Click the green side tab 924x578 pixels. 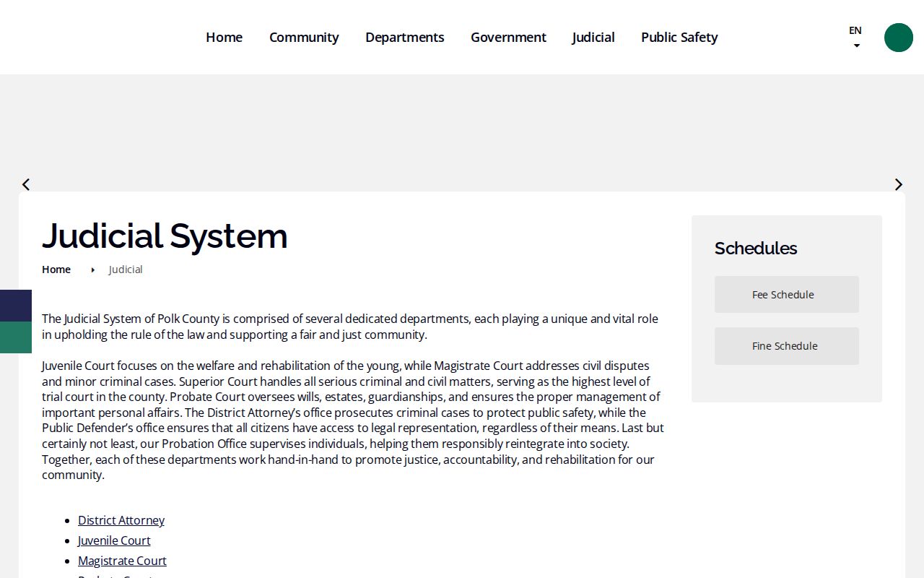point(16,337)
